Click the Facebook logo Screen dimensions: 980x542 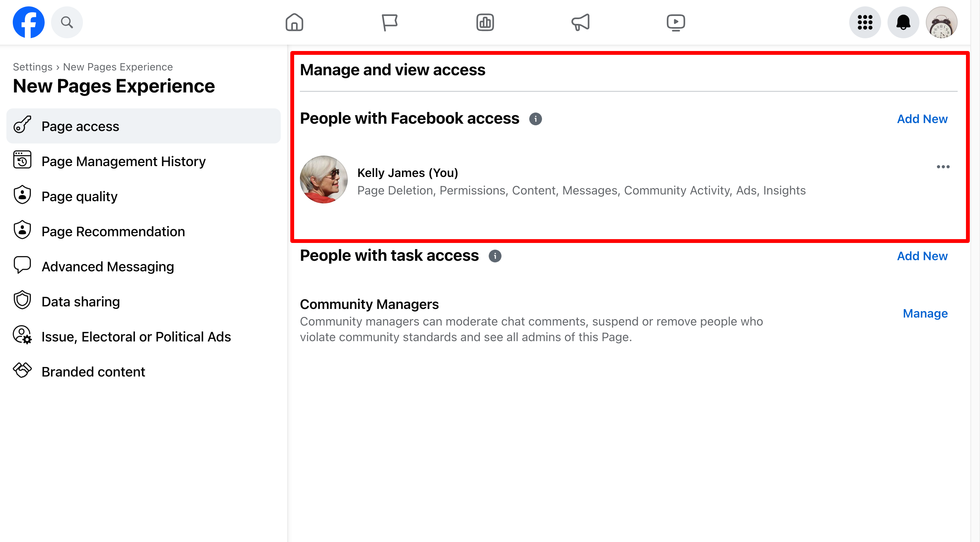tap(28, 22)
